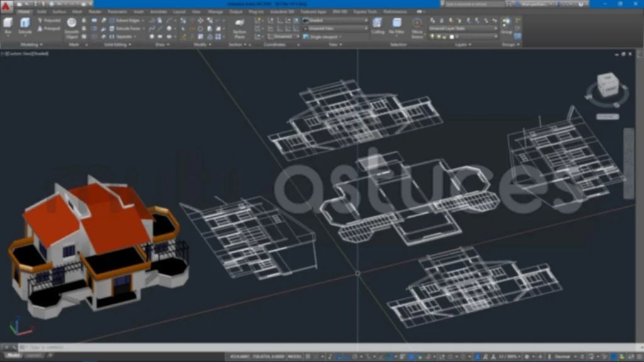Open the Move Gizmo selector
The image size is (644, 362).
pos(417,28)
